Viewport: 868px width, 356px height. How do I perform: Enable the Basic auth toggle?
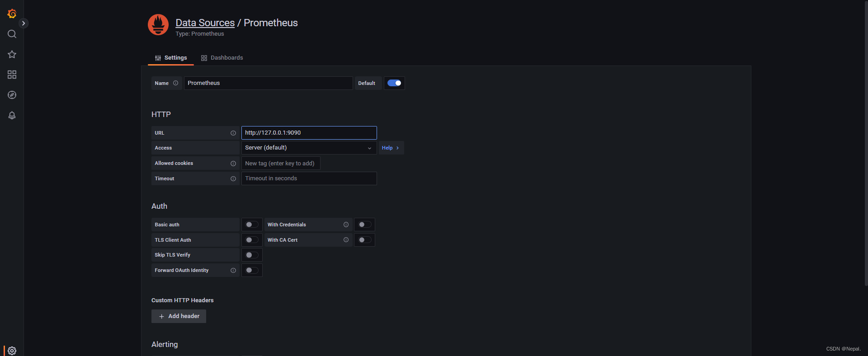[252, 225]
